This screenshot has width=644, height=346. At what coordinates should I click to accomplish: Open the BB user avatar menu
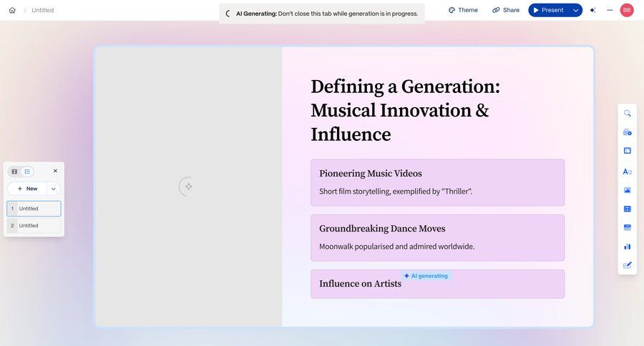[x=627, y=10]
